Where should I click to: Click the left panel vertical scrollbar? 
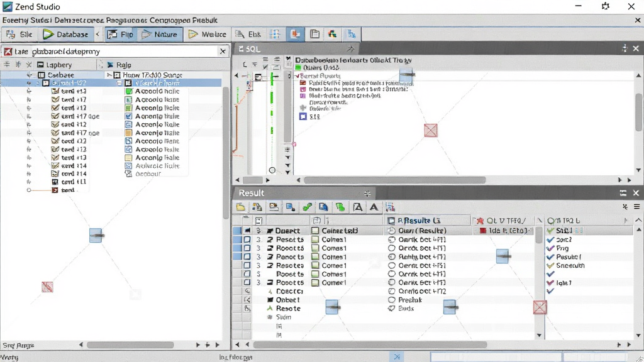point(226,153)
